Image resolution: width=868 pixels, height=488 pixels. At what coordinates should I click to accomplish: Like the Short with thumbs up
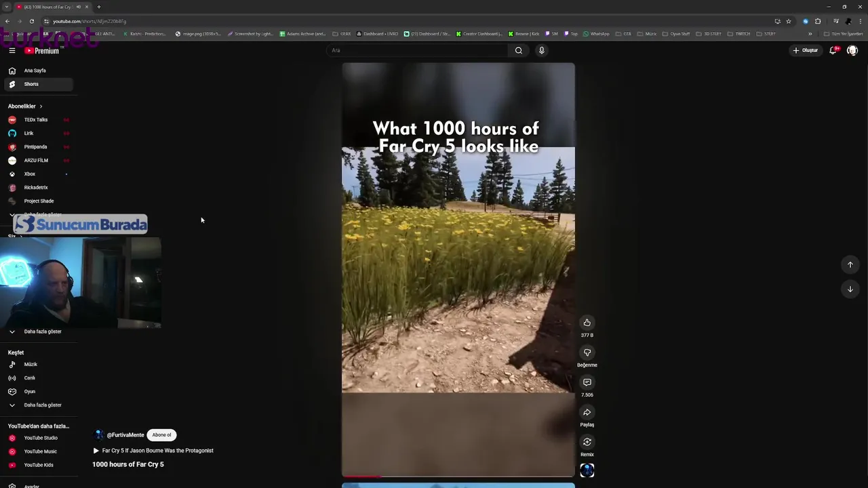coord(587,323)
